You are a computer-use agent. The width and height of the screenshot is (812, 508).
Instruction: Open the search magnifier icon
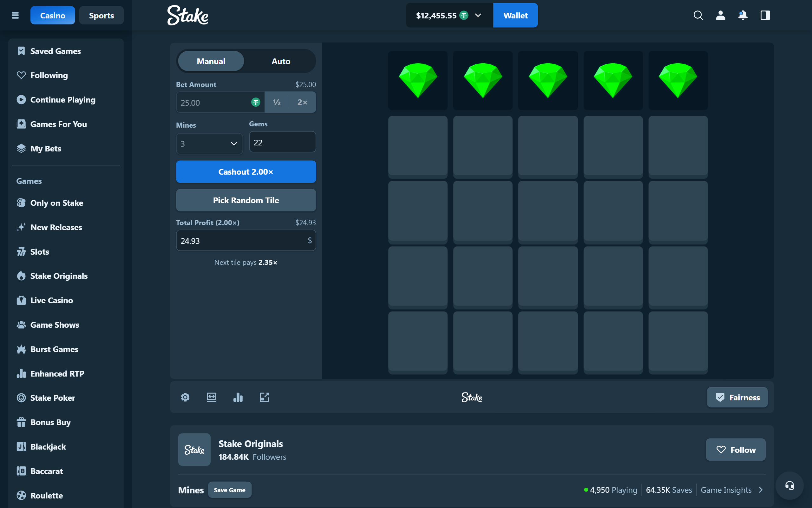(x=698, y=16)
